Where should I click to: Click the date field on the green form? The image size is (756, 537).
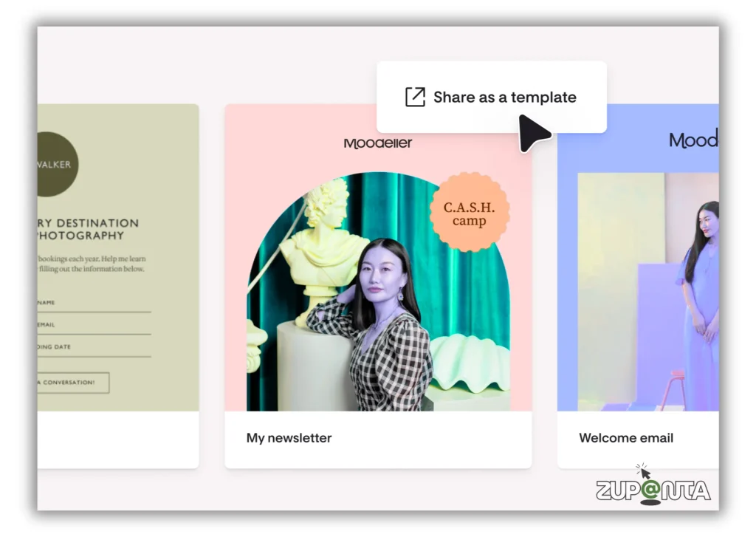(94, 349)
